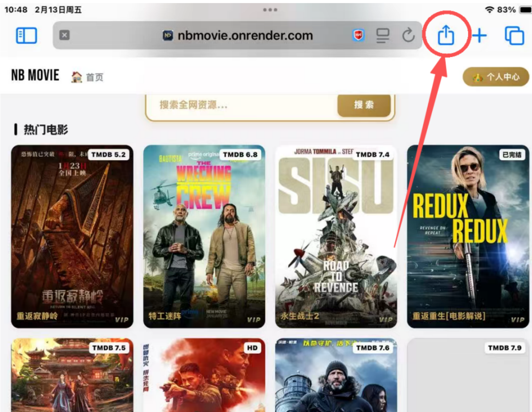Click the 永生战士2 title caption
This screenshot has height=412, width=532.
click(x=300, y=316)
